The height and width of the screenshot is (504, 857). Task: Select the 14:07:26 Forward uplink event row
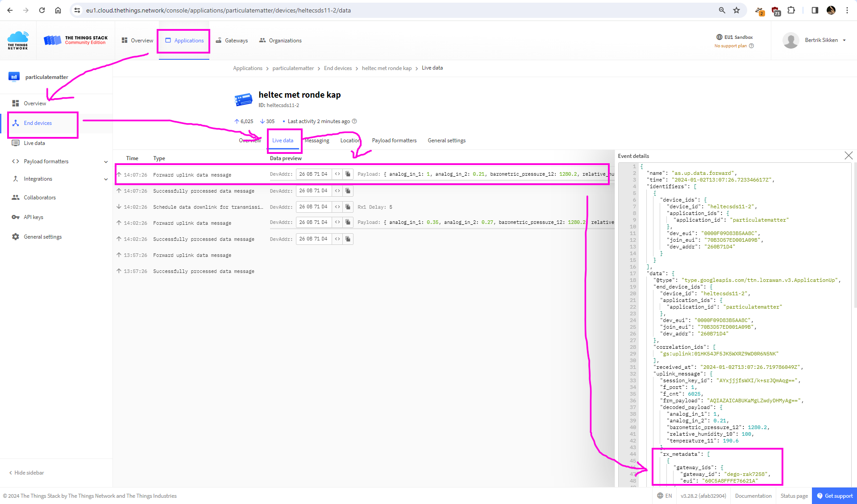point(364,175)
